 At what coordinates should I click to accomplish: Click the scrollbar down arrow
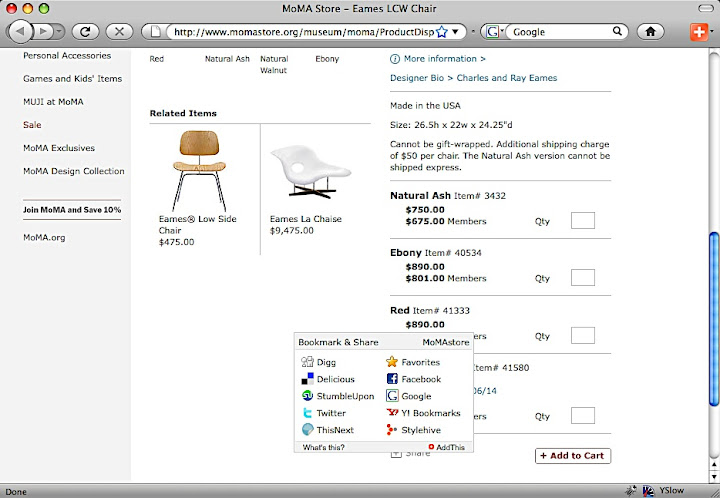[x=714, y=476]
